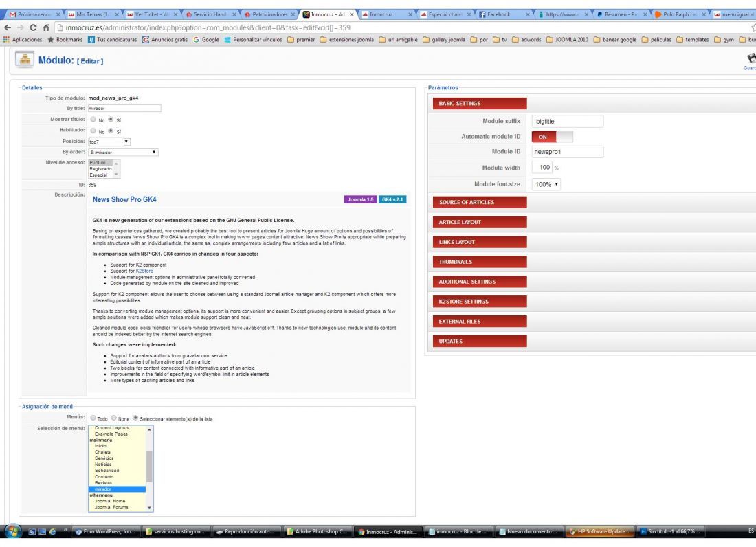The width and height of the screenshot is (756, 547).
Task: Expand Updates section
Action: coord(479,342)
